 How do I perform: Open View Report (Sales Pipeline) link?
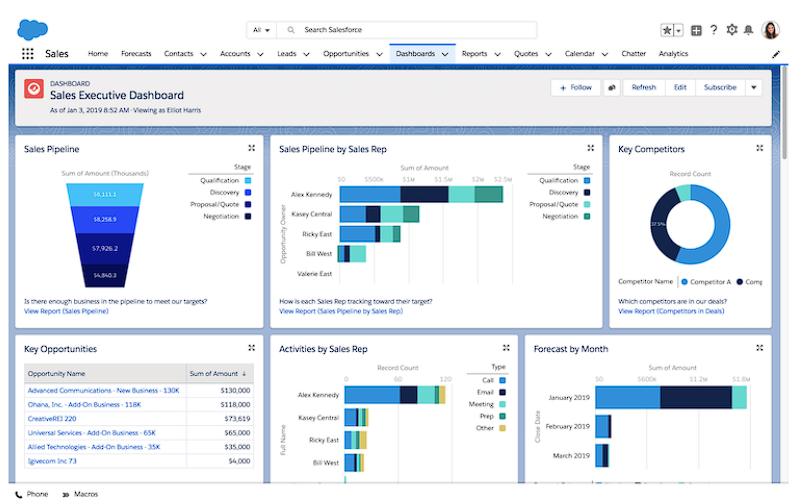tap(66, 311)
